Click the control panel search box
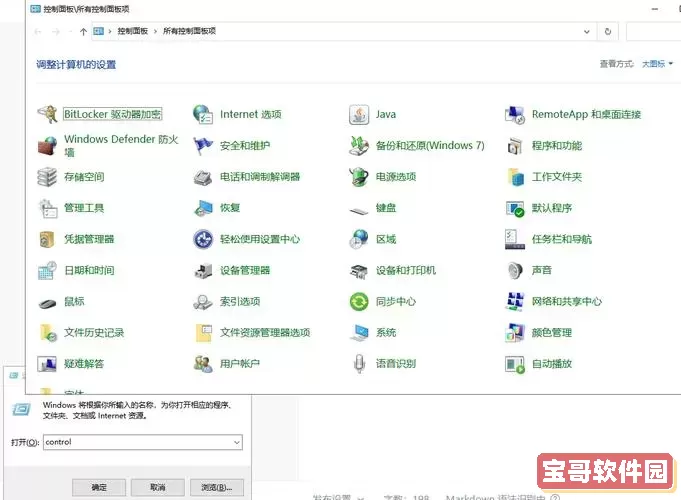 653,32
